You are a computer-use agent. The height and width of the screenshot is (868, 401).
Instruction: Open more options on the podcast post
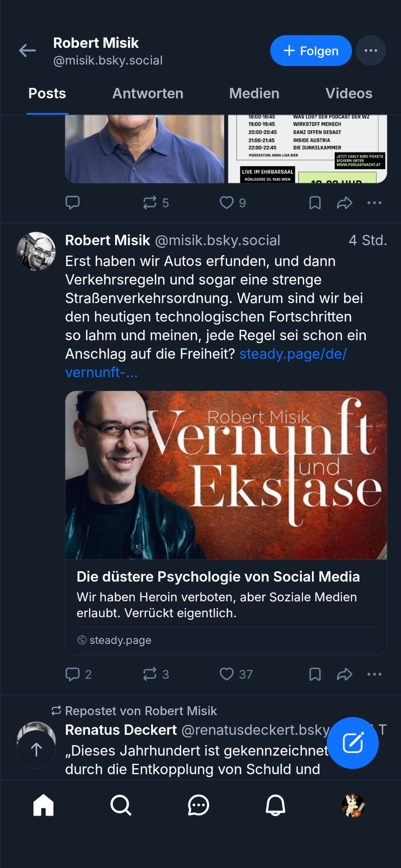(x=374, y=203)
